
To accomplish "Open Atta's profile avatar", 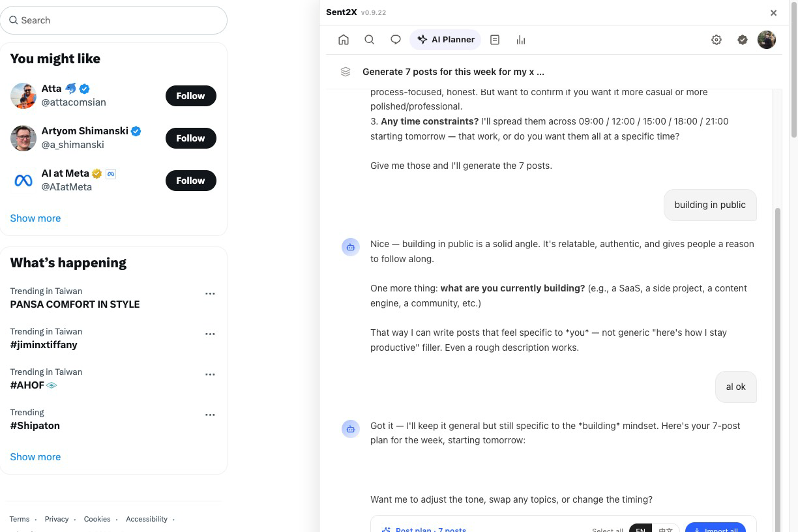I will coord(23,96).
